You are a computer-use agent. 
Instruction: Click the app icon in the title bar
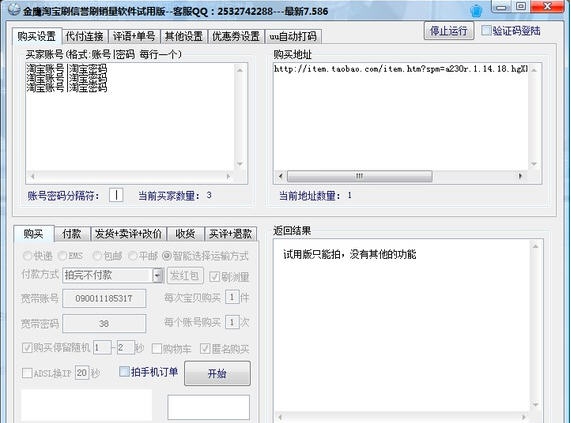click(13, 9)
